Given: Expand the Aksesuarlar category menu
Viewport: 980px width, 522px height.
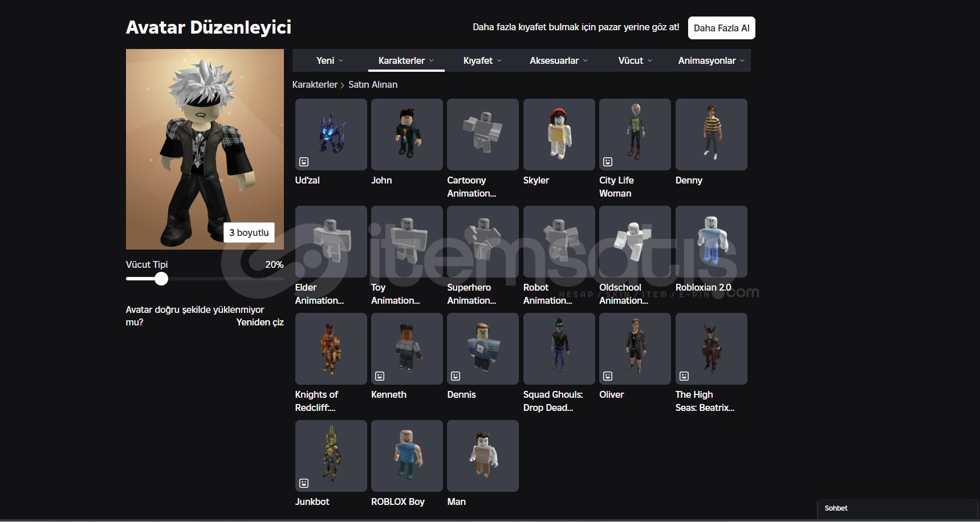Looking at the screenshot, I should coord(559,60).
